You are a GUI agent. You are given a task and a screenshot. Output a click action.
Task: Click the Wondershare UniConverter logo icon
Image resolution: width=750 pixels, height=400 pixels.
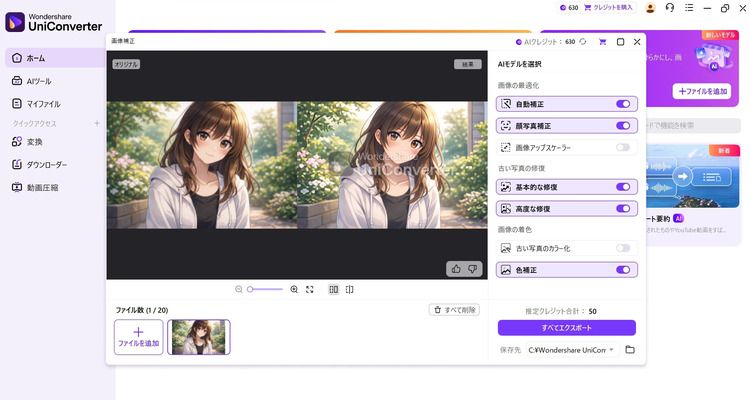pyautogui.click(x=15, y=22)
